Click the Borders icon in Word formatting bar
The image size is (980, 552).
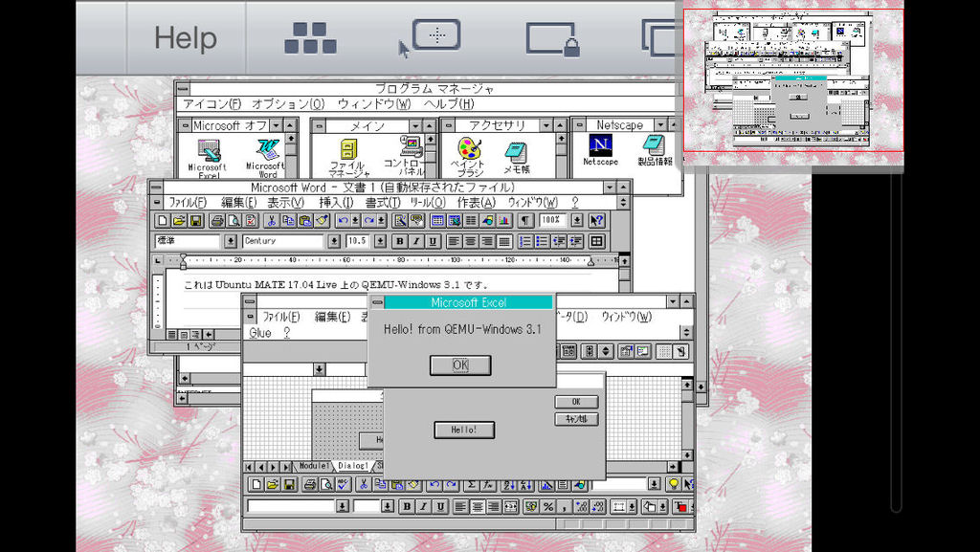[x=597, y=241]
